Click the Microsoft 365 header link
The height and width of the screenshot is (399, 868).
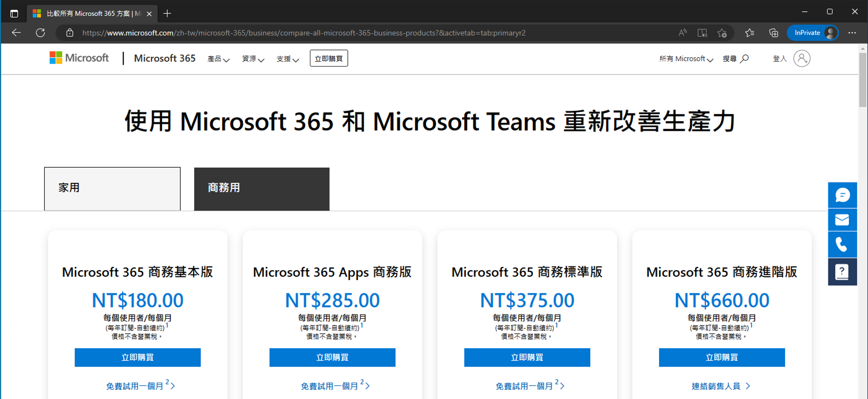coord(165,58)
